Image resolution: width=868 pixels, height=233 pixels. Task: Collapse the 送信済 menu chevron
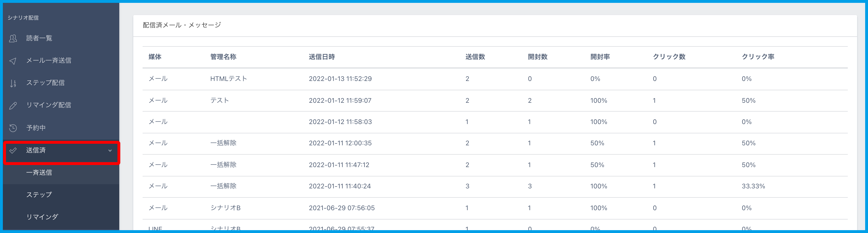coord(110,151)
